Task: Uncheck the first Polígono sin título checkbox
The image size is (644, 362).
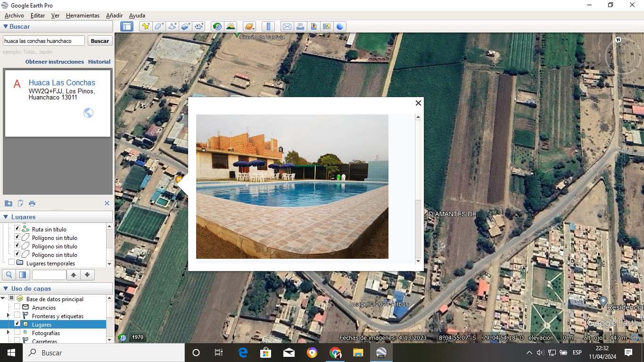Action: [x=17, y=237]
